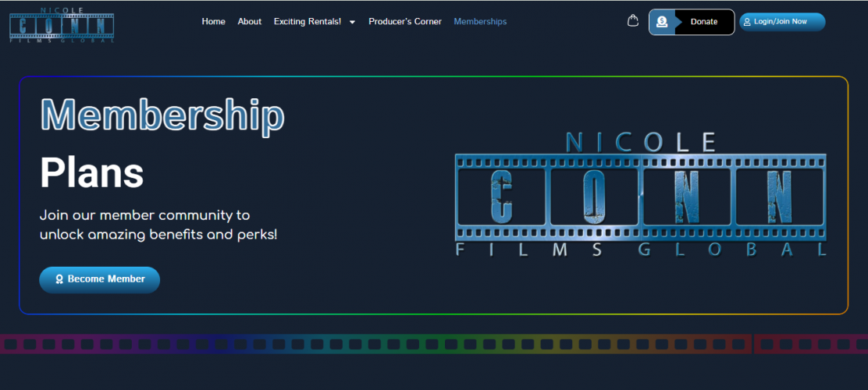Navigate to Producer's Corner
Viewport: 868px width, 390px height.
point(405,22)
